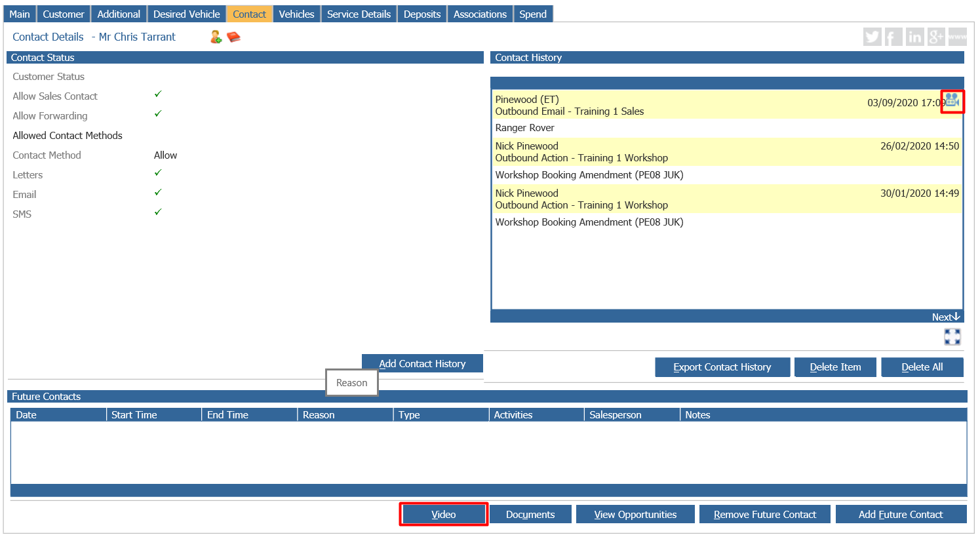Screen dimensions: 980x537
Task: Click the add contact person icon
Action: (216, 37)
